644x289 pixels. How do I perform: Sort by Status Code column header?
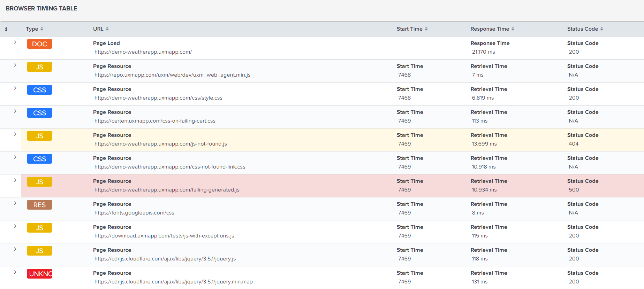(585, 29)
